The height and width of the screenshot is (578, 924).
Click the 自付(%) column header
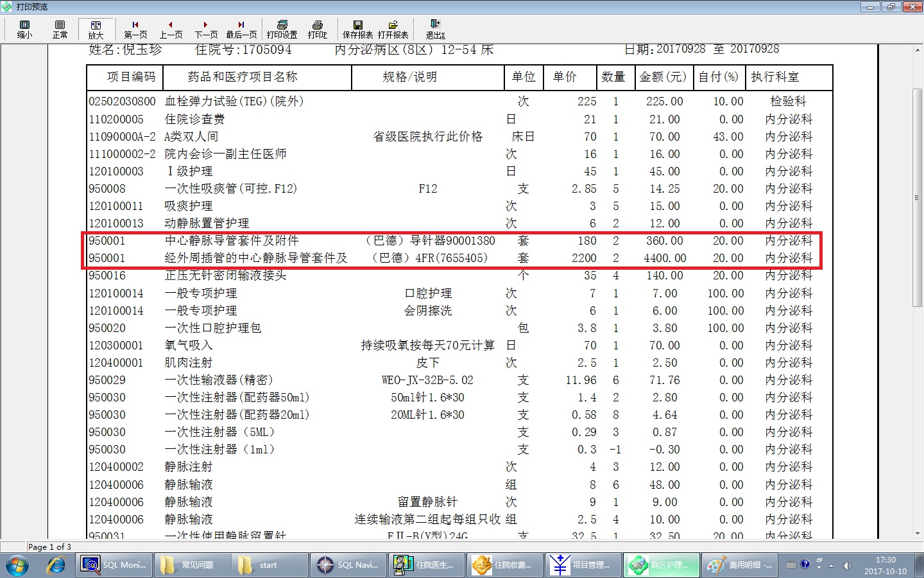(719, 77)
